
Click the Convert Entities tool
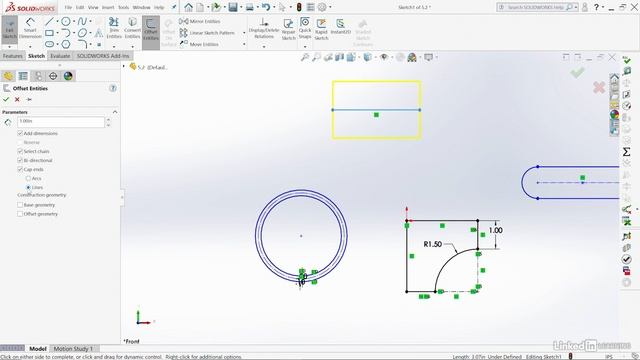[x=132, y=28]
